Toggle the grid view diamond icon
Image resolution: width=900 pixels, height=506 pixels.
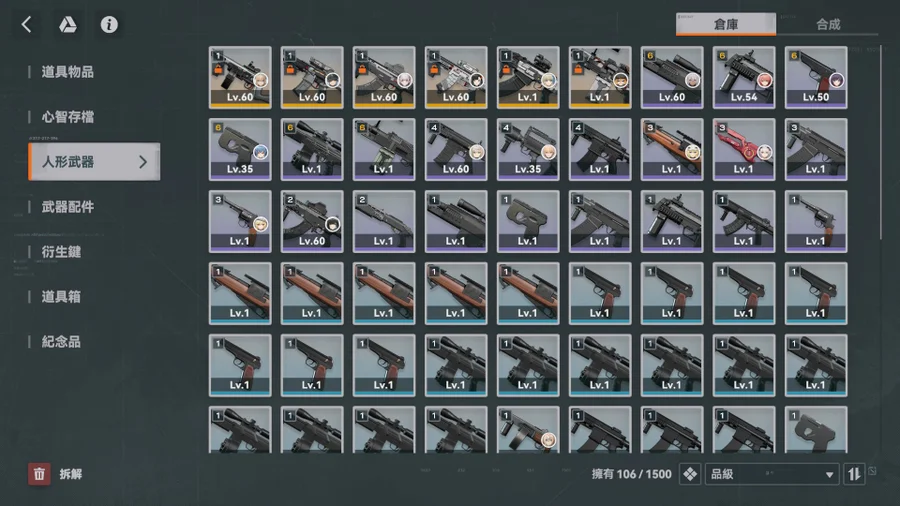pos(689,474)
